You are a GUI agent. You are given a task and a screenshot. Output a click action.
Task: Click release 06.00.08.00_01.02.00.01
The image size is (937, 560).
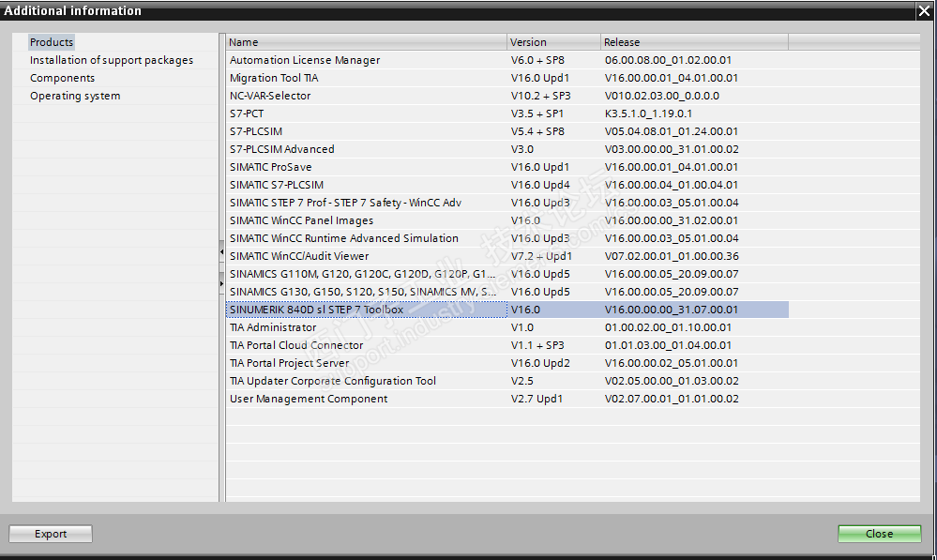(x=668, y=60)
